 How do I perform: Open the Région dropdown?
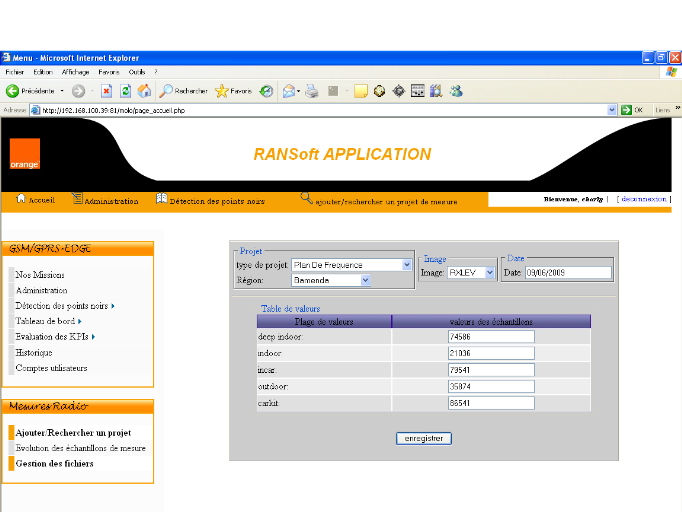[365, 281]
